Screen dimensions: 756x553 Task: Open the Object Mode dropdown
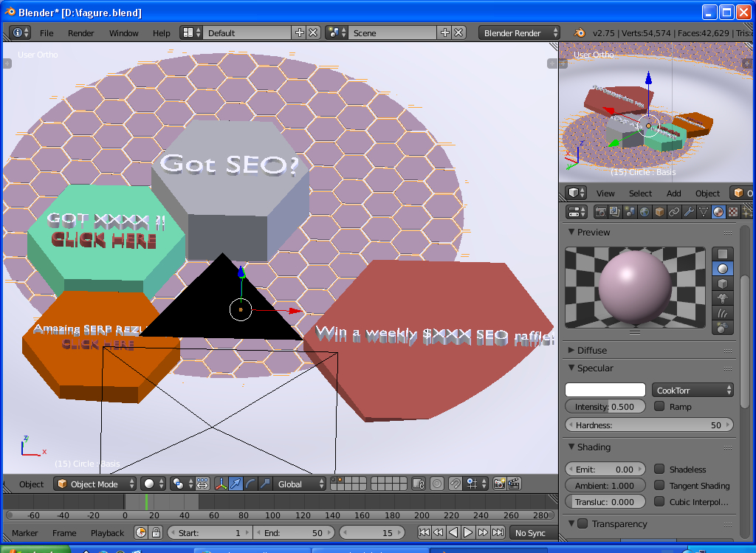95,484
